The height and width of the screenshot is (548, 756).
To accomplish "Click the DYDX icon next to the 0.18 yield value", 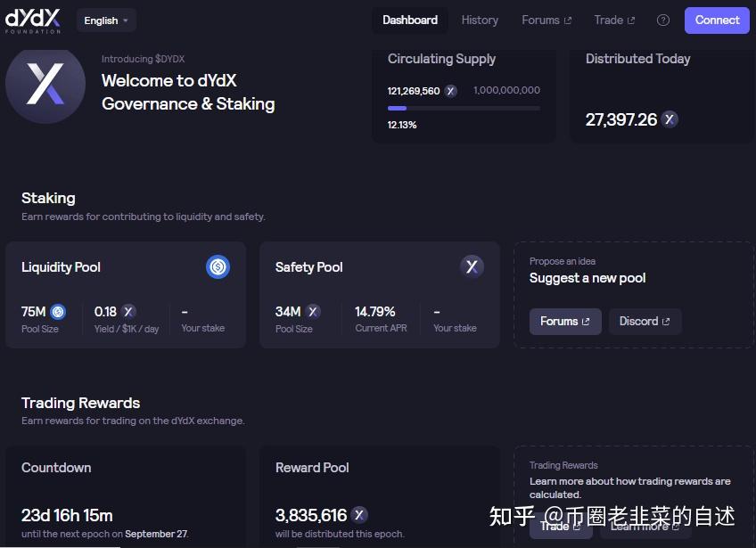I will [x=127, y=311].
